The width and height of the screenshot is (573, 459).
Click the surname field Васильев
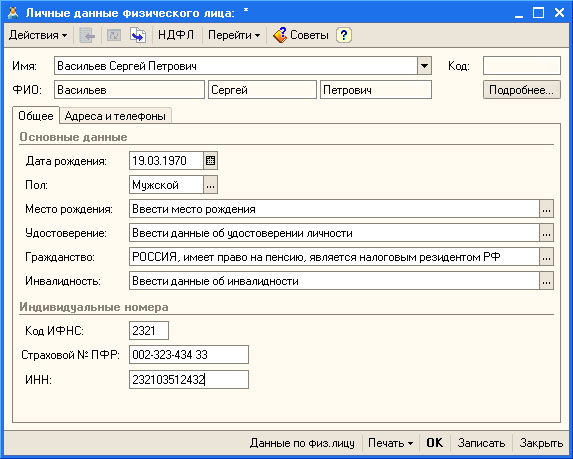[129, 90]
